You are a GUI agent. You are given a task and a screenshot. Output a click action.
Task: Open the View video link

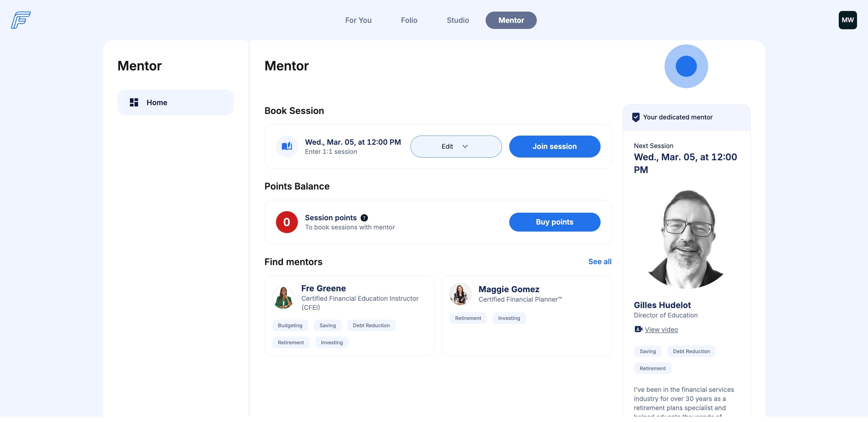tap(661, 329)
